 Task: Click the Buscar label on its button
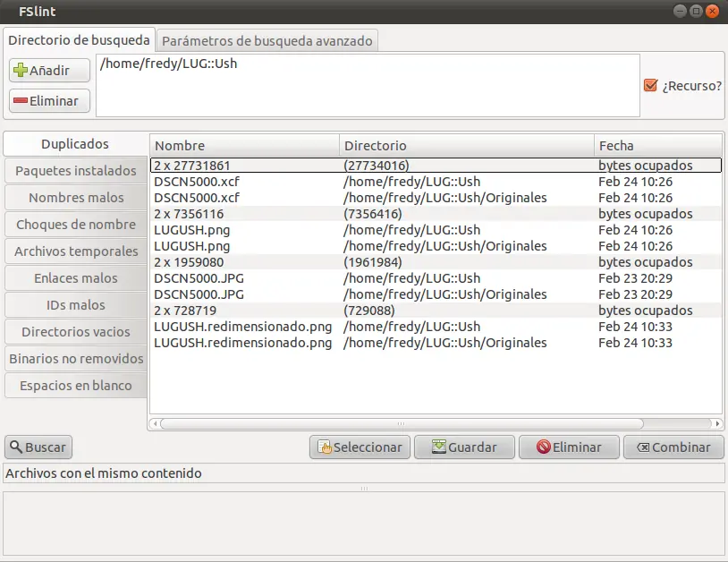point(46,447)
